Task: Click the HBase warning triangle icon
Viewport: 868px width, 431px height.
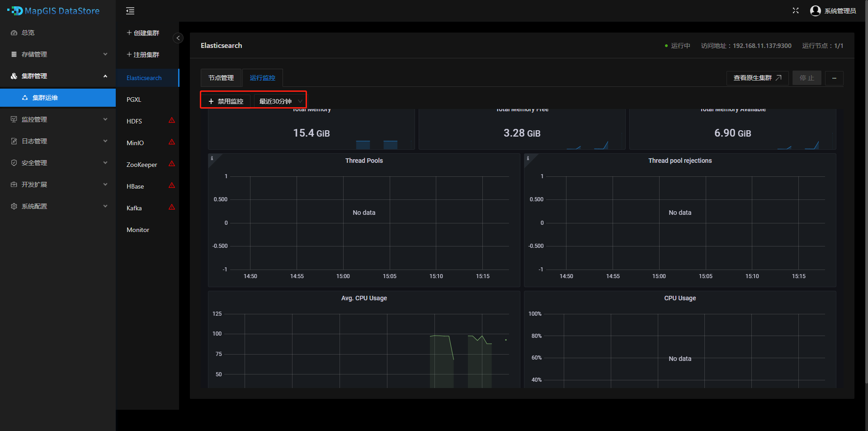Action: pyautogui.click(x=172, y=185)
